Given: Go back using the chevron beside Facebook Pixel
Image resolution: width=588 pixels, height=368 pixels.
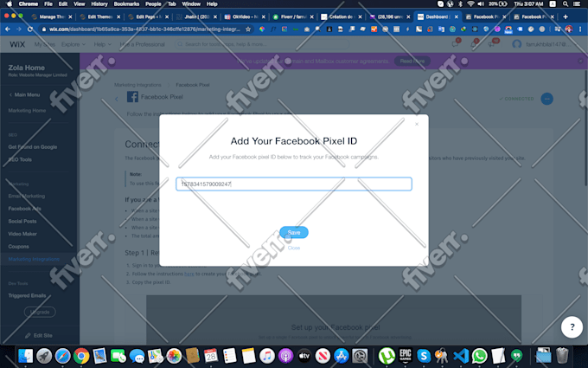Looking at the screenshot, I should (117, 99).
